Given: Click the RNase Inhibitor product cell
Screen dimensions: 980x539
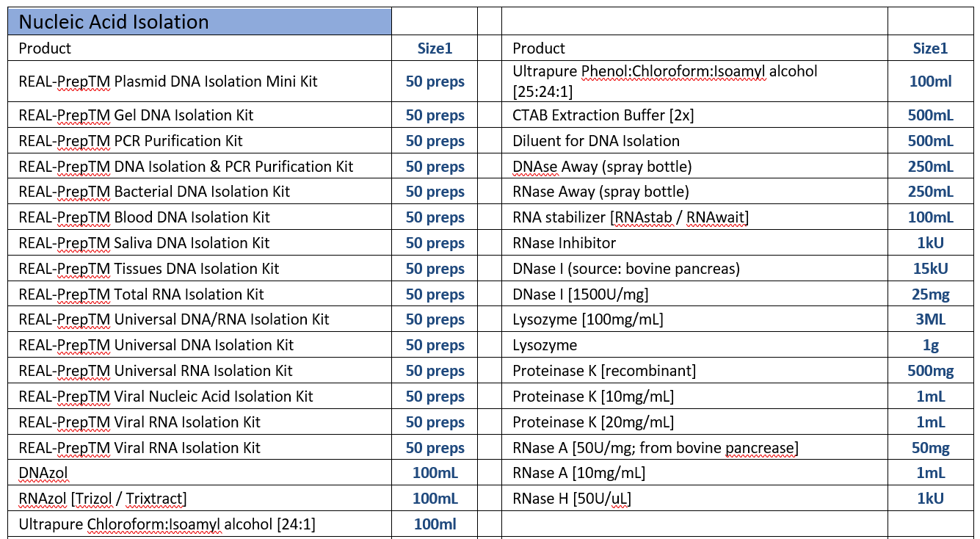Looking at the screenshot, I should pos(564,243).
